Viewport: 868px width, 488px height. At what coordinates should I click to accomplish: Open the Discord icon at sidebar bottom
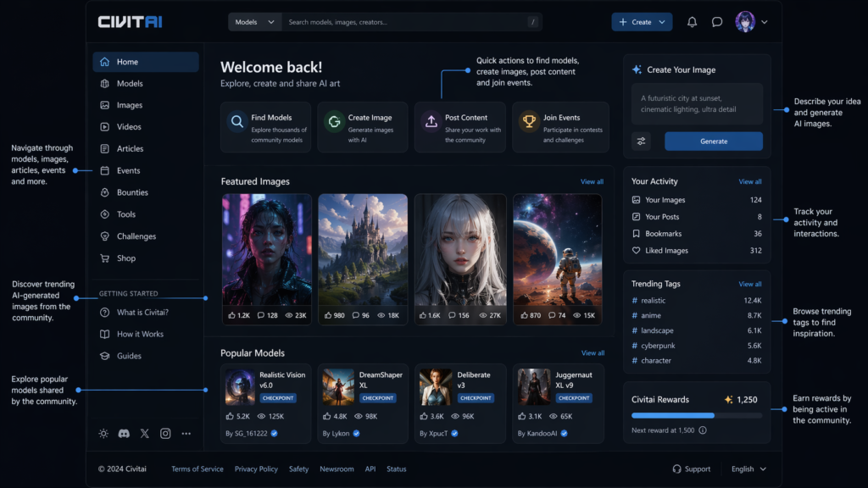point(124,433)
